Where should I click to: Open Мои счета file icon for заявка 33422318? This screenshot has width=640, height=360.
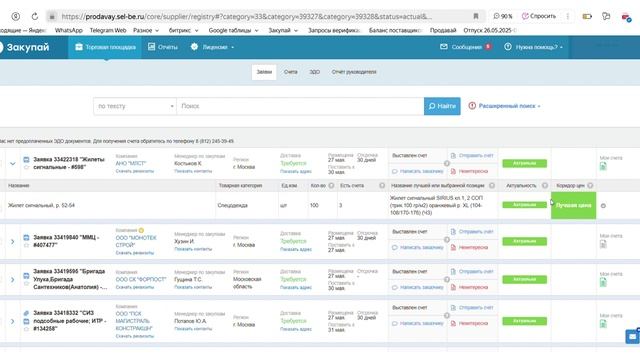pos(603,166)
